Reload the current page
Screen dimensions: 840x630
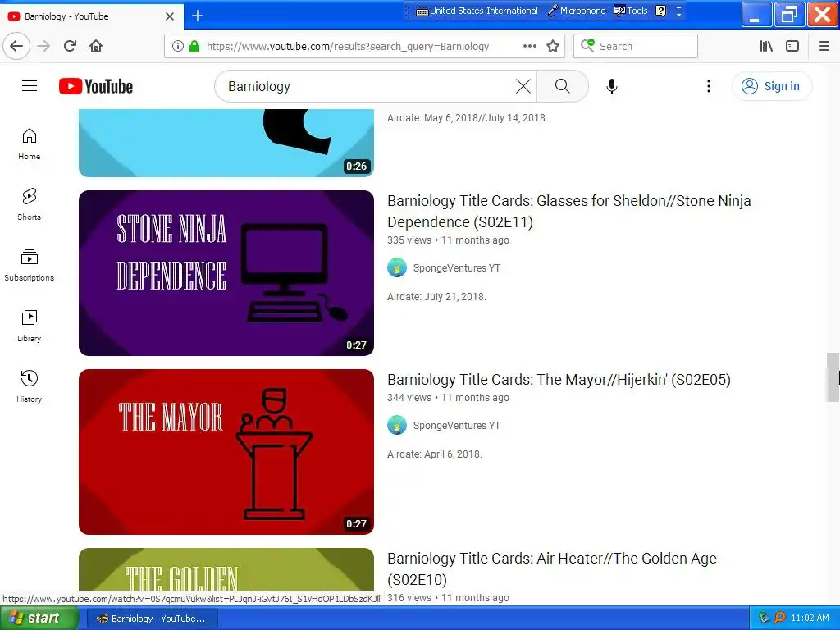(70, 46)
